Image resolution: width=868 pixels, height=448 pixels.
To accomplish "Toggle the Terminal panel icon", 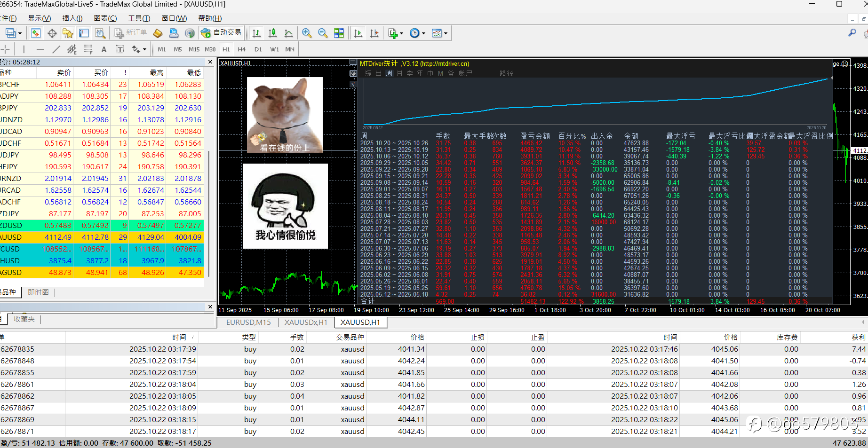I will click(84, 33).
